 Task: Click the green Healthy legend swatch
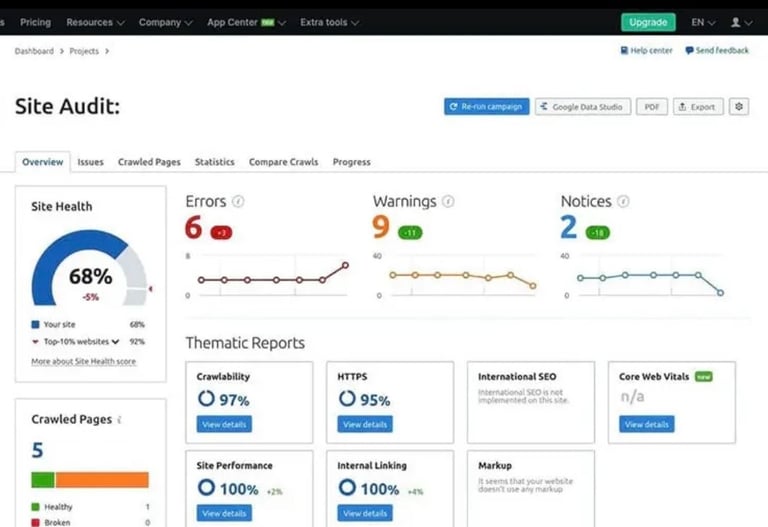[x=35, y=507]
